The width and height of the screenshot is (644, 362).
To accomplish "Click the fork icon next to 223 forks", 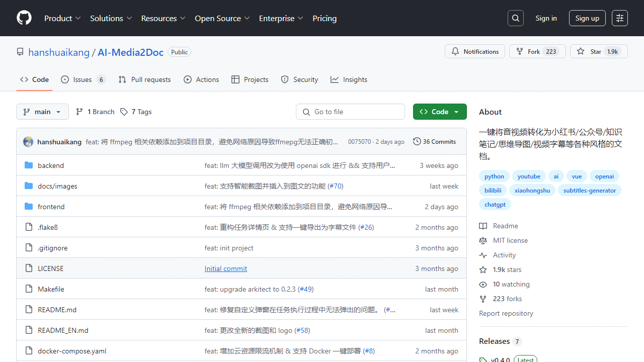I will click(x=483, y=299).
